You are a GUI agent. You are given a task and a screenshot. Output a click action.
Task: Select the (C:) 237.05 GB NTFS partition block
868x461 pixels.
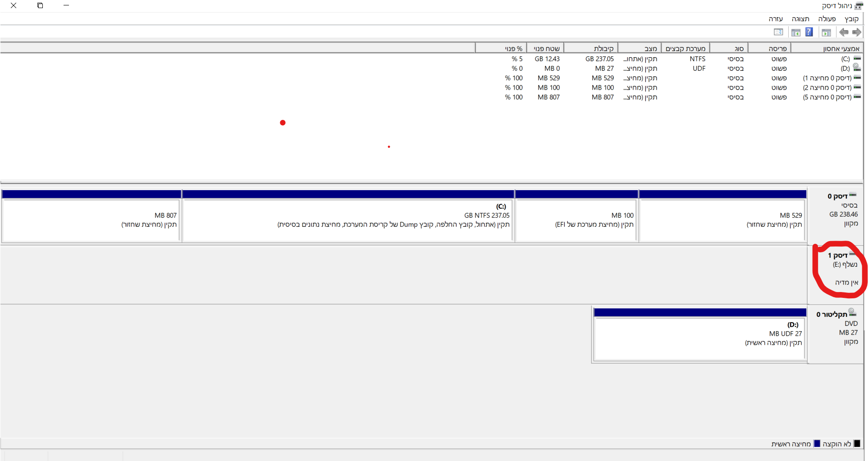click(348, 216)
